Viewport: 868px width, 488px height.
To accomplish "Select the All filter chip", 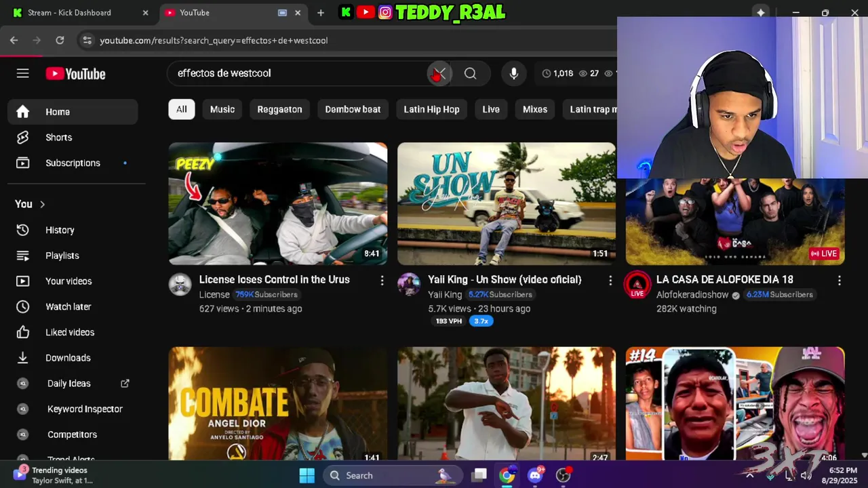I will (x=182, y=109).
